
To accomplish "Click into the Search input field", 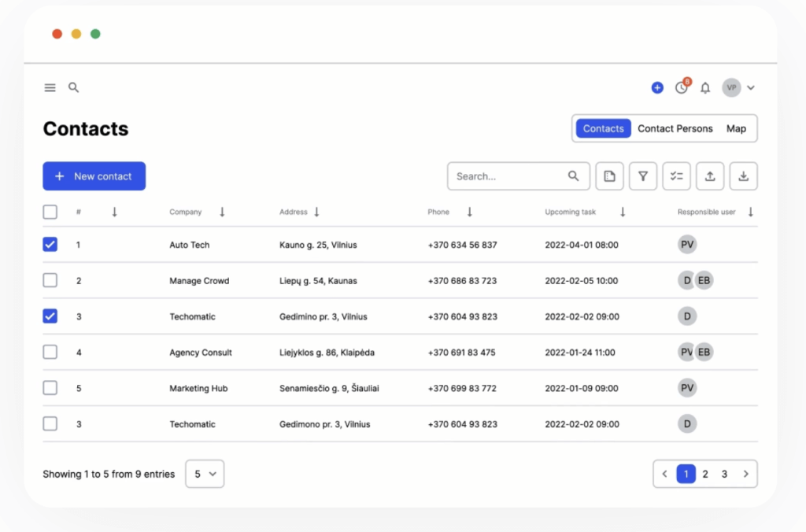I will click(508, 176).
